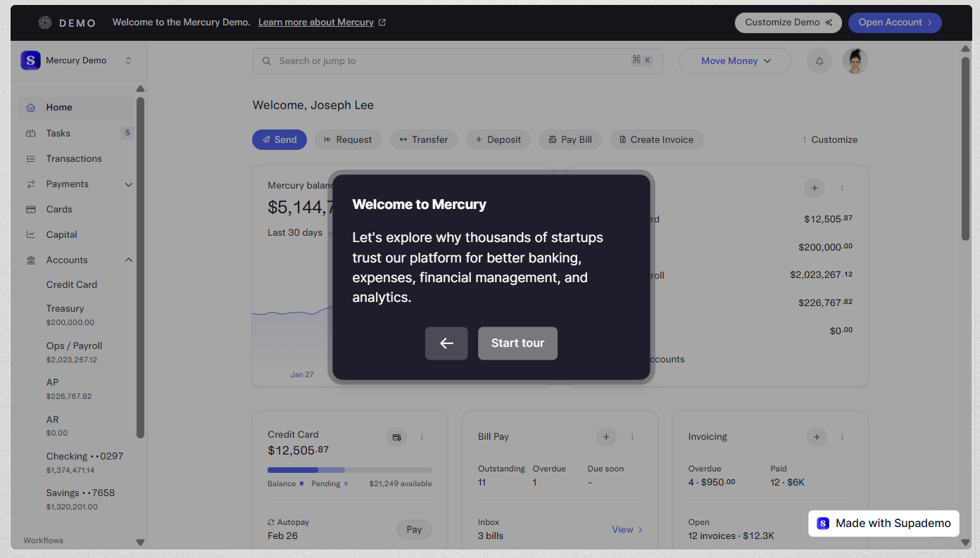The height and width of the screenshot is (558, 980).
Task: Open Invoicing three-dot menu
Action: coord(842,437)
